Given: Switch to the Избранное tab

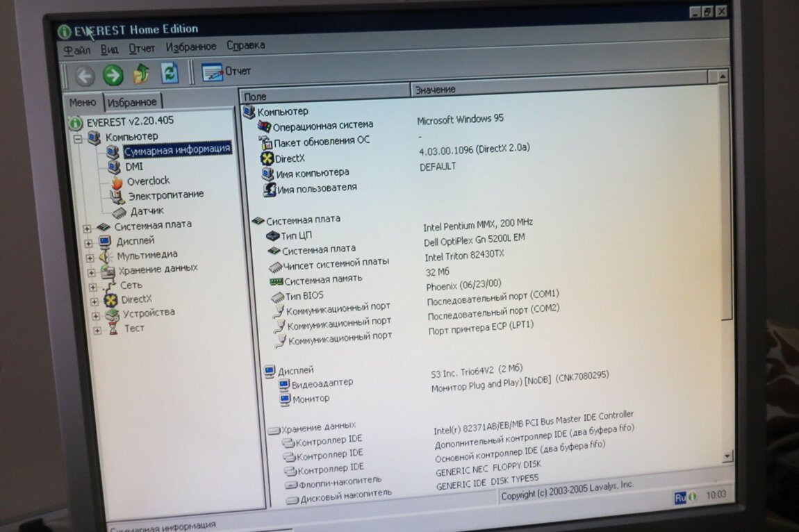Looking at the screenshot, I should 133,102.
